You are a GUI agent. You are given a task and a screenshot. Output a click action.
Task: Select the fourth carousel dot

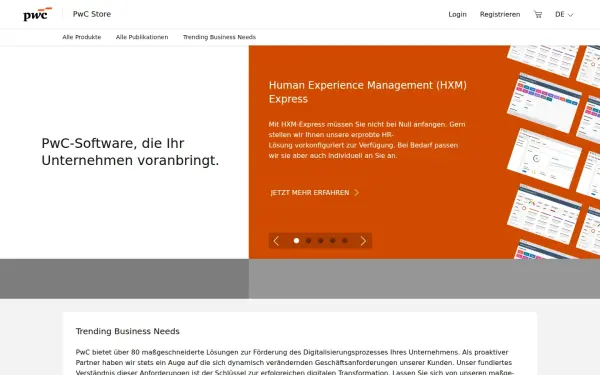(x=333, y=241)
